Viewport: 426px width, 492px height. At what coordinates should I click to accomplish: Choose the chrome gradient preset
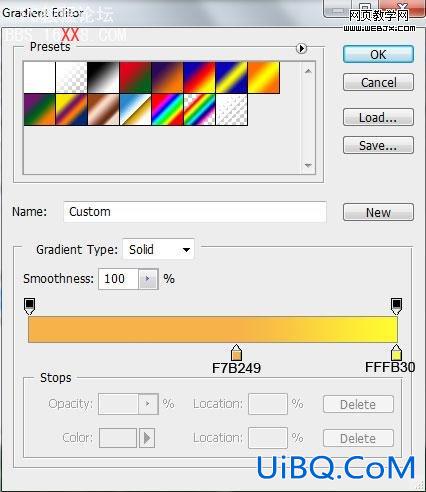135,109
